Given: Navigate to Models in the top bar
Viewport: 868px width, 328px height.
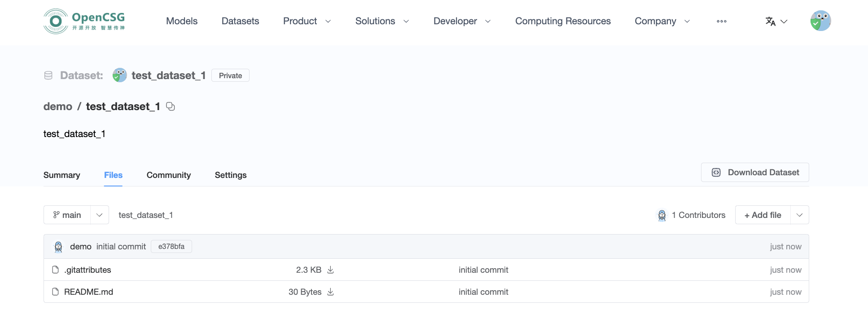Looking at the screenshot, I should (x=181, y=21).
